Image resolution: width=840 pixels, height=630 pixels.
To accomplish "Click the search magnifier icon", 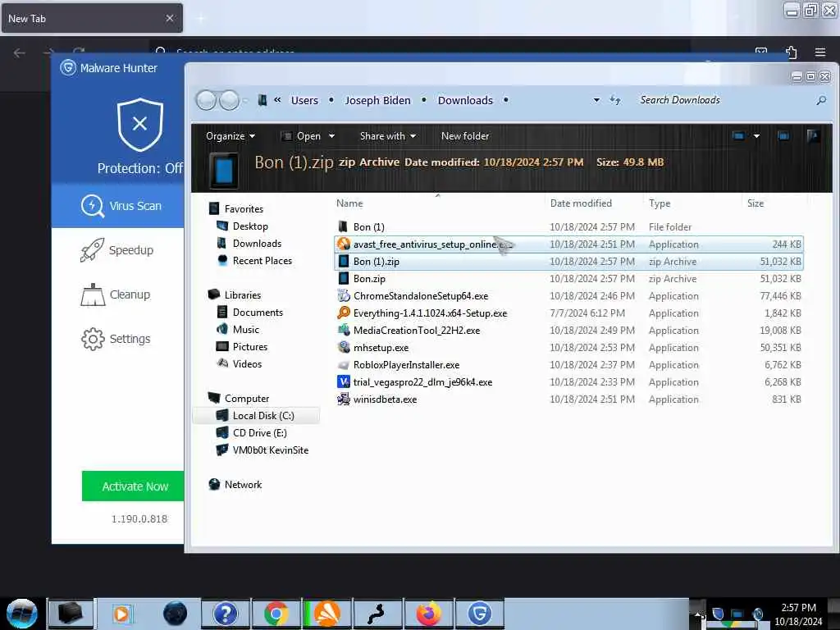I will coord(820,100).
